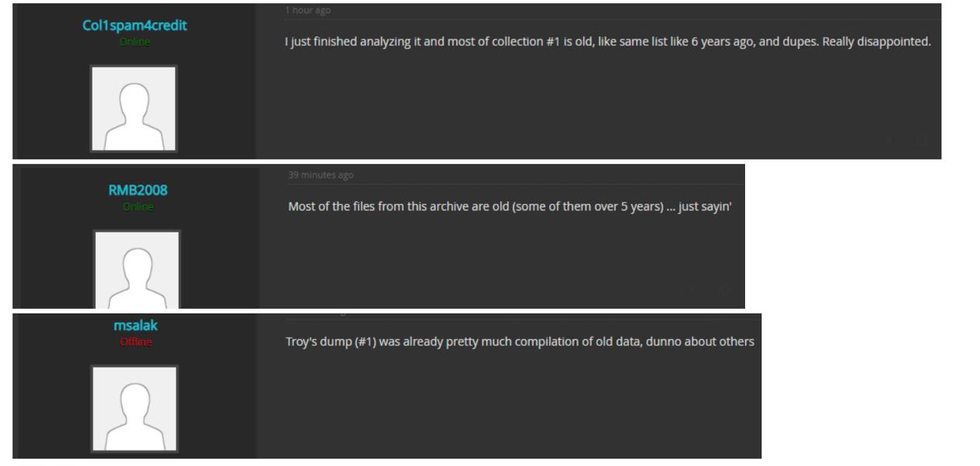Open Col1spam4credit's user profile link
The height and width of the screenshot is (466, 980).
(x=135, y=25)
